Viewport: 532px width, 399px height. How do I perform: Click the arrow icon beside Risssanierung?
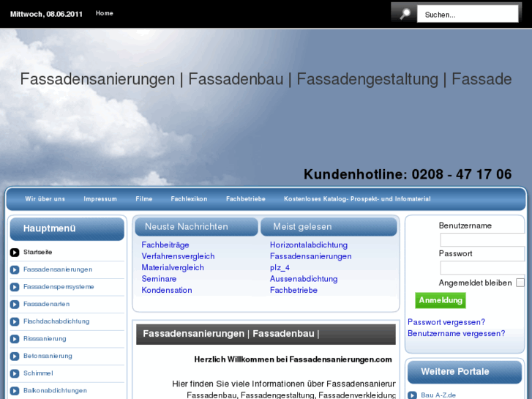15,339
